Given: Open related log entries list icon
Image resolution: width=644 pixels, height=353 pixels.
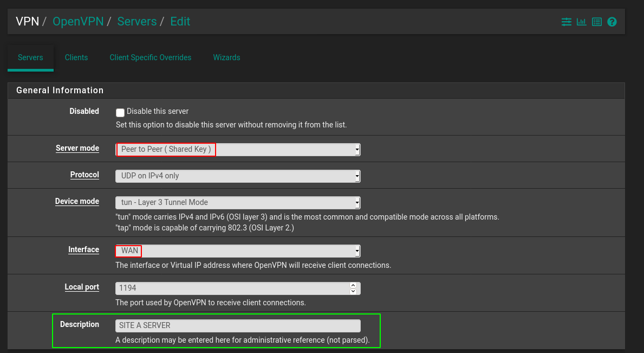Looking at the screenshot, I should click(x=597, y=22).
